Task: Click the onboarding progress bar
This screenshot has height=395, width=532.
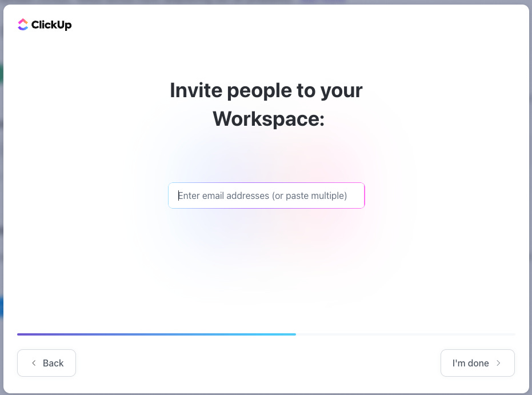Action: [266, 334]
